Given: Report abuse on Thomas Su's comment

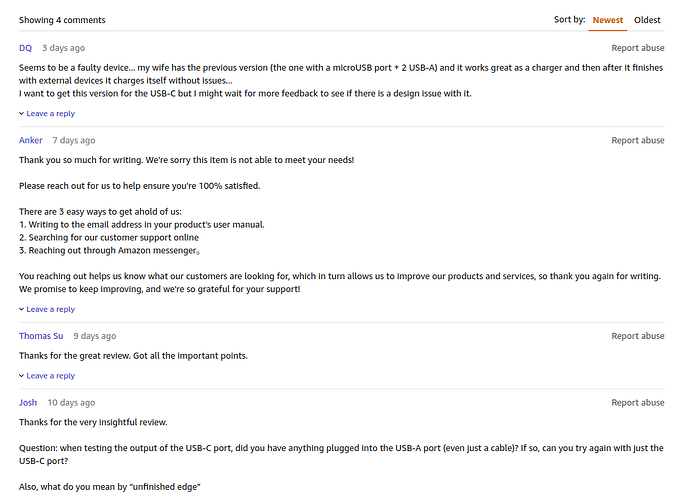Looking at the screenshot, I should 637,336.
